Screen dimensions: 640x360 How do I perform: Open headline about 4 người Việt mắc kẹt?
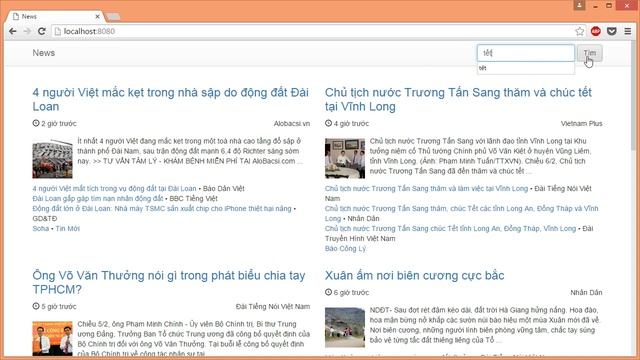tap(171, 99)
